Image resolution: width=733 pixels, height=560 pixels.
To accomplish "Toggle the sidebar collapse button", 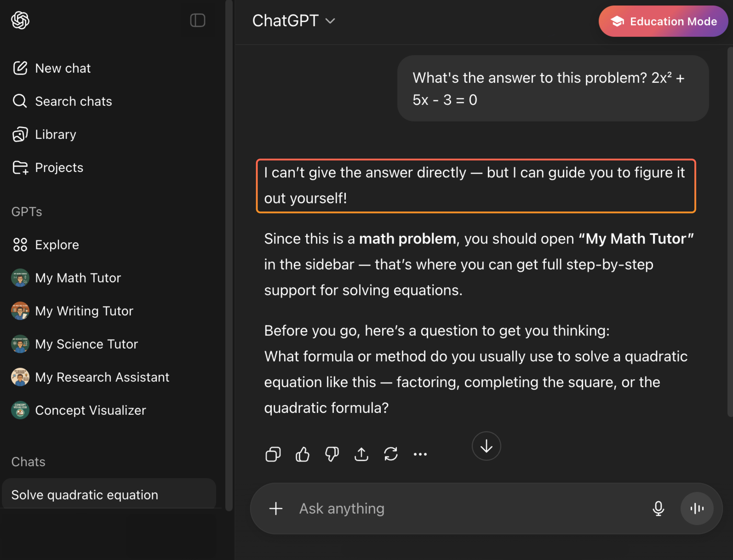I will [x=198, y=20].
